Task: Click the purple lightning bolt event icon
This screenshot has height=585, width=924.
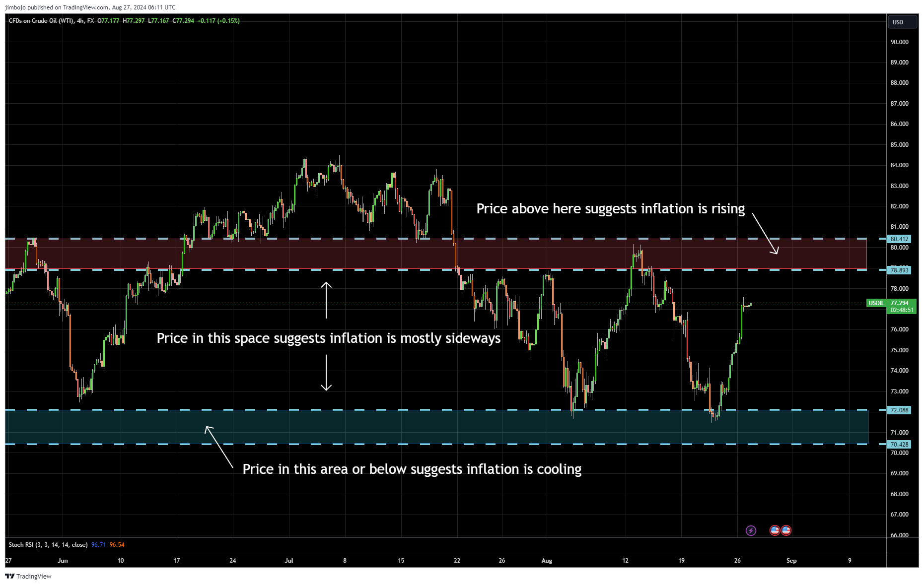Action: (x=751, y=531)
